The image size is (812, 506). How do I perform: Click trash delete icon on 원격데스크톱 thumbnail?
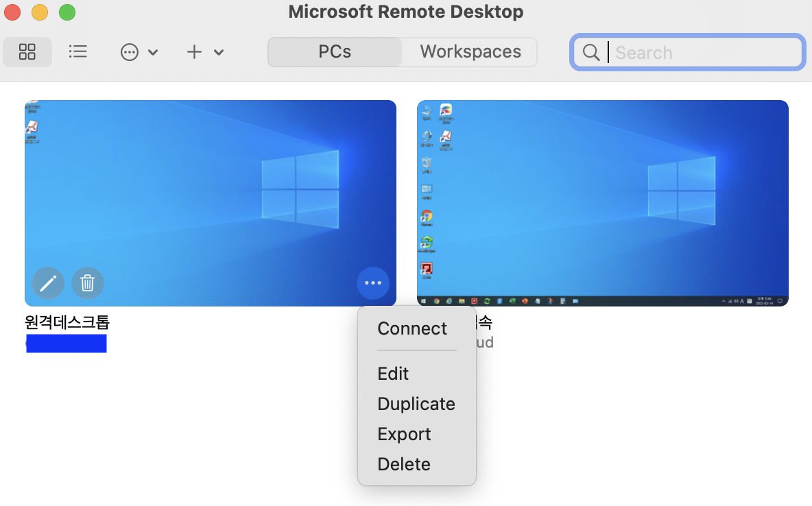(x=88, y=282)
